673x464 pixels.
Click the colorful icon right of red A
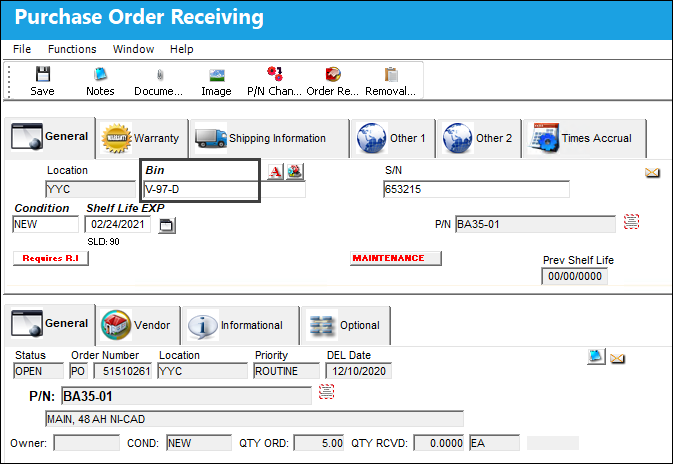[295, 172]
